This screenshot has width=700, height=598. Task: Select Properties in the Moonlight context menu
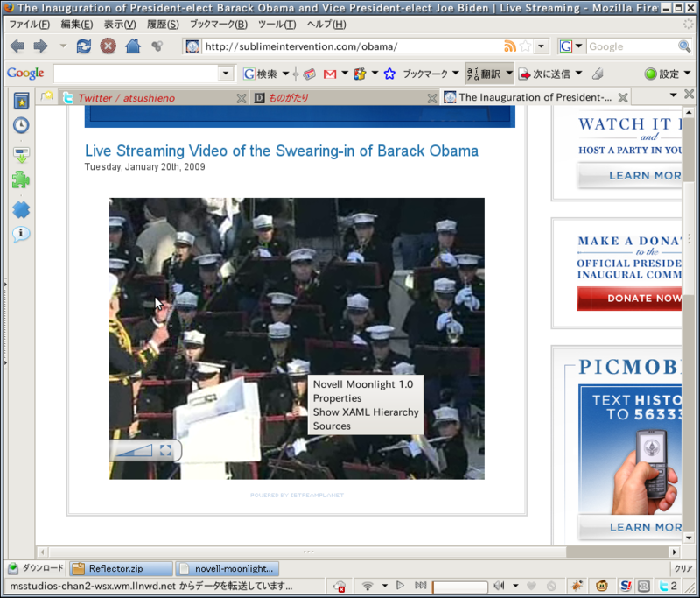point(337,397)
